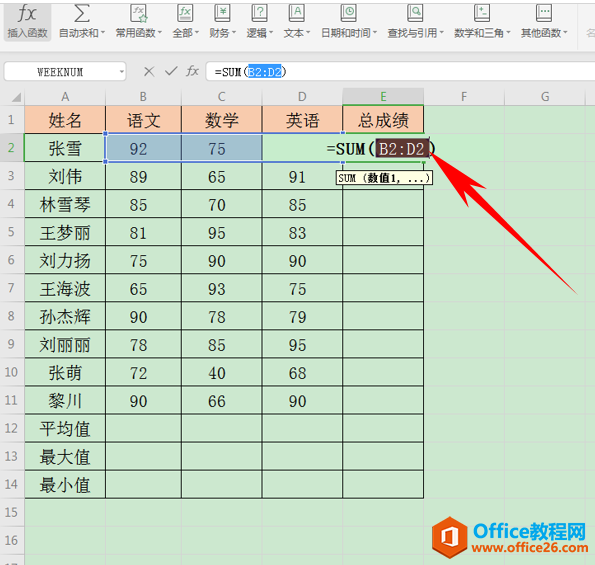Click 张萌's math score 40

point(222,373)
